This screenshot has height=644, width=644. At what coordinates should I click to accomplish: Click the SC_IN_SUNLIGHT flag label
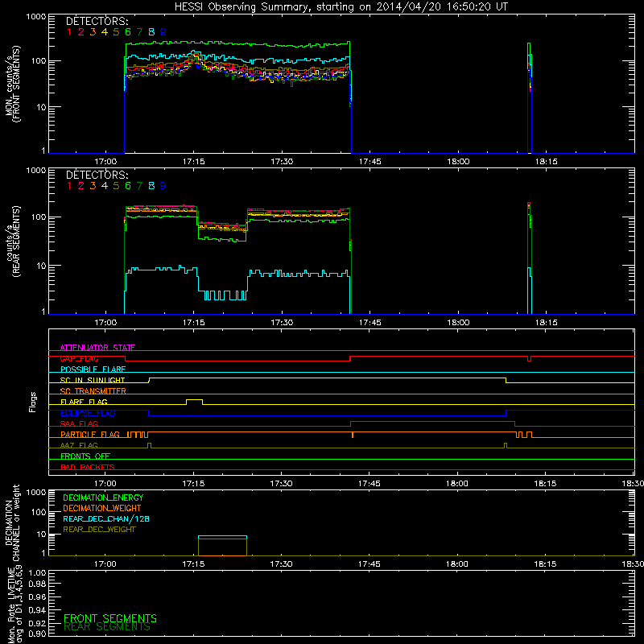[93, 380]
